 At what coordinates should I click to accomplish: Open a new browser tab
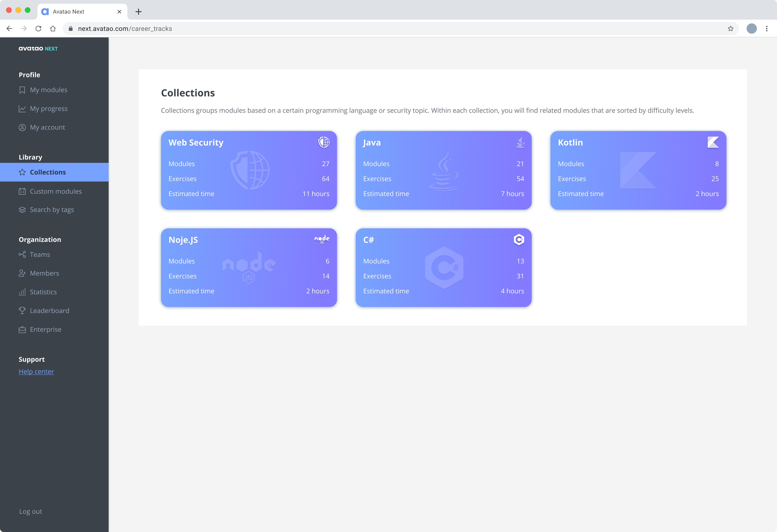[138, 12]
